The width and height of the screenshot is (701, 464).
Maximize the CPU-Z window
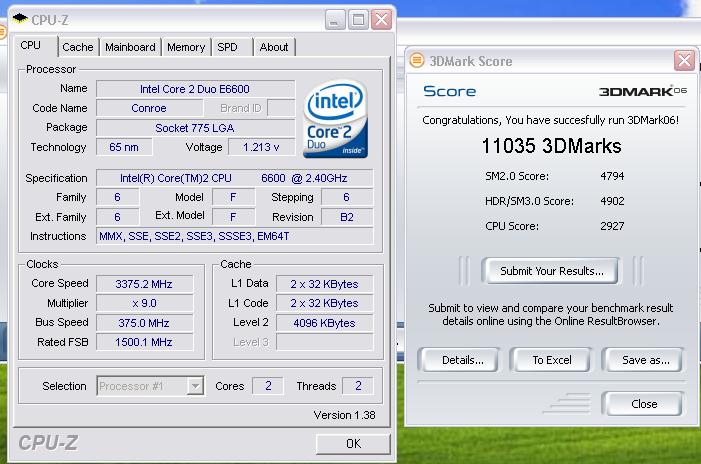coord(358,20)
